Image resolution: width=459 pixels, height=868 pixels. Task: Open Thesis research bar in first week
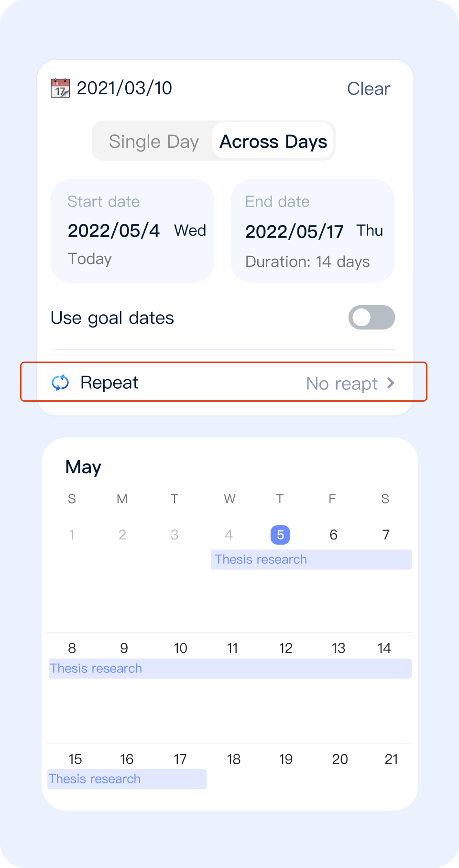tap(311, 560)
